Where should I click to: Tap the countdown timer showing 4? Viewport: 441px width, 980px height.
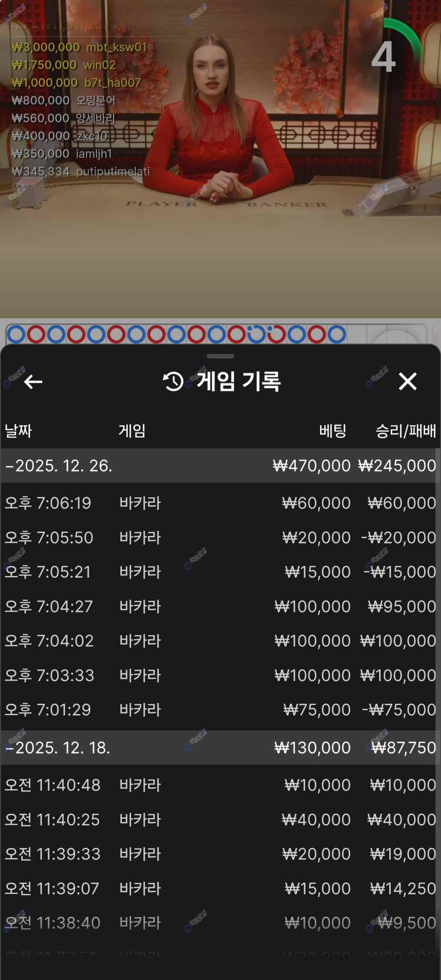pos(384,56)
